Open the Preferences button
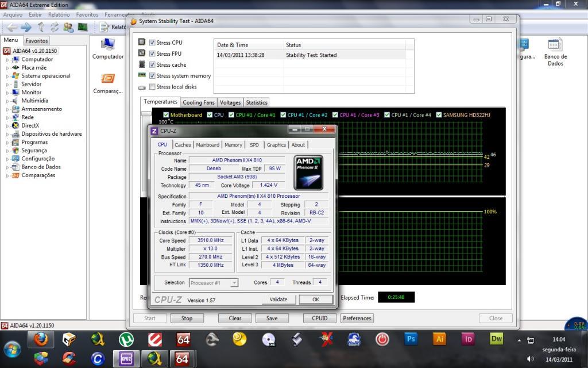 click(x=357, y=318)
